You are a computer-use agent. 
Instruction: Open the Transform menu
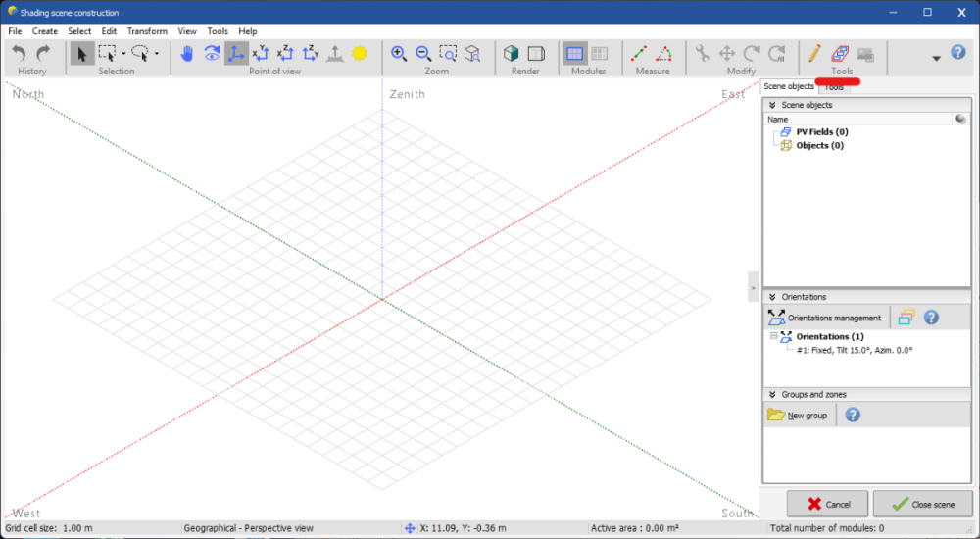pyautogui.click(x=147, y=31)
